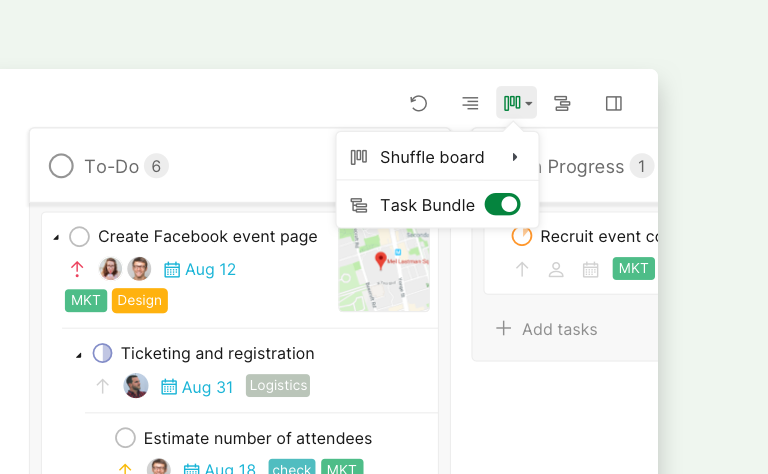Assign a person to Recruit event task
Image resolution: width=768 pixels, height=474 pixels.
pyautogui.click(x=556, y=269)
